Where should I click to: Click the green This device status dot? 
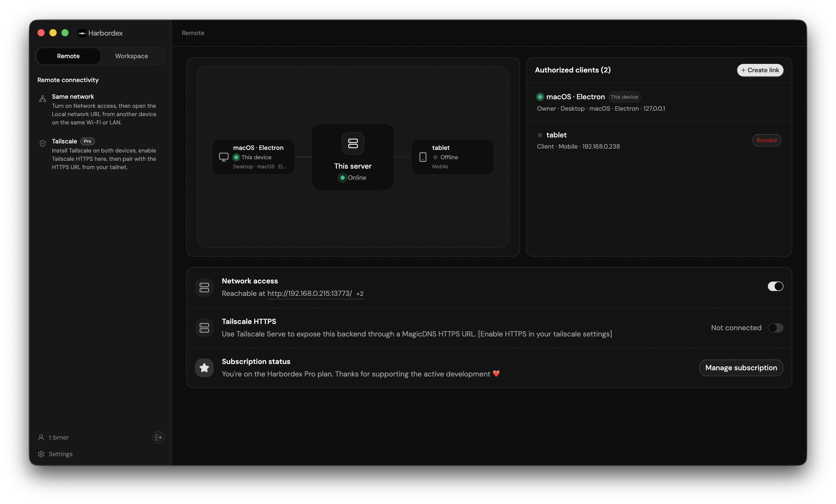(236, 157)
